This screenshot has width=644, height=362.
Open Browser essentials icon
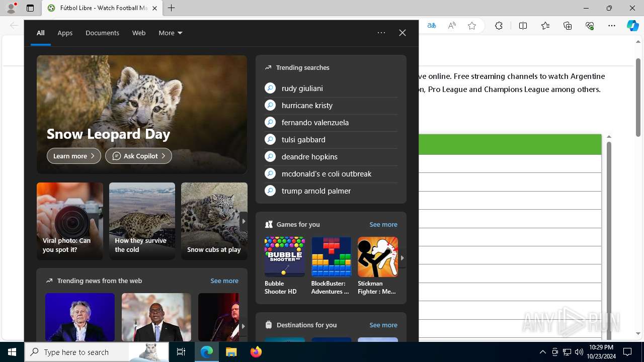pyautogui.click(x=590, y=26)
